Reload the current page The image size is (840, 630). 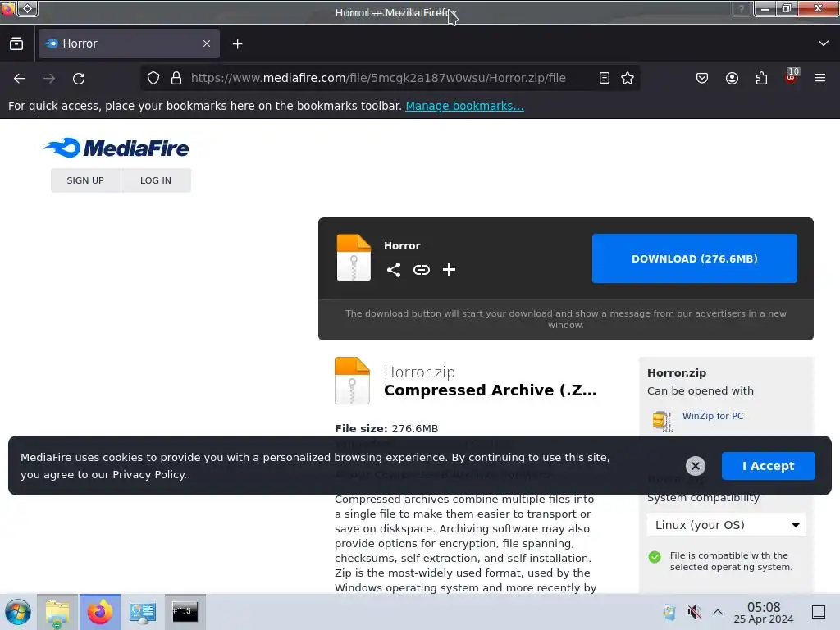point(79,78)
